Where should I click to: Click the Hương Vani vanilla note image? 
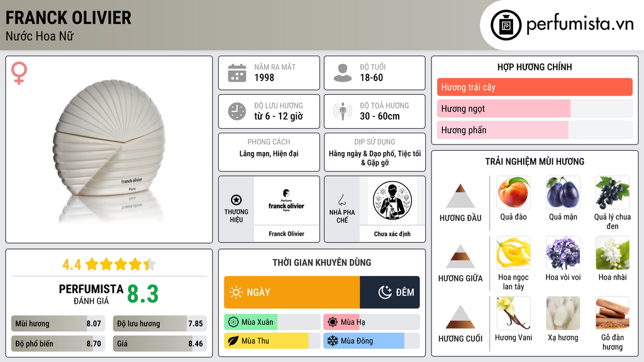[513, 314]
